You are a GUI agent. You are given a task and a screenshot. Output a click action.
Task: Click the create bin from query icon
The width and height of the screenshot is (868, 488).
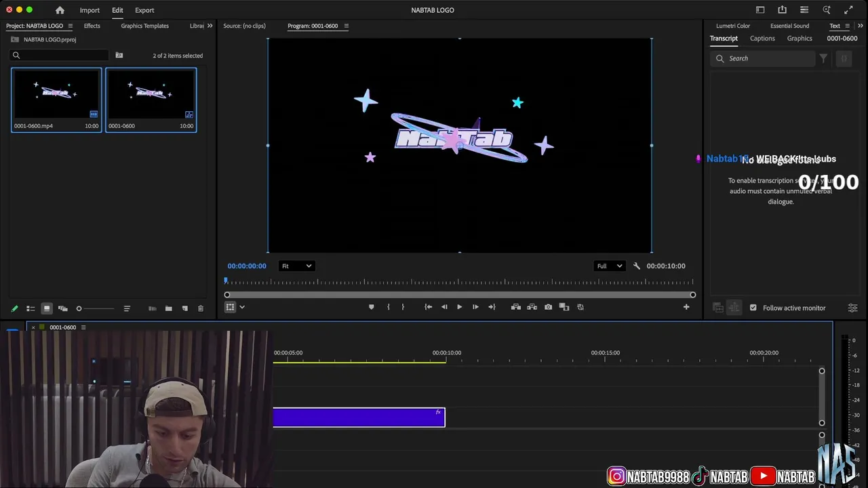pos(119,56)
